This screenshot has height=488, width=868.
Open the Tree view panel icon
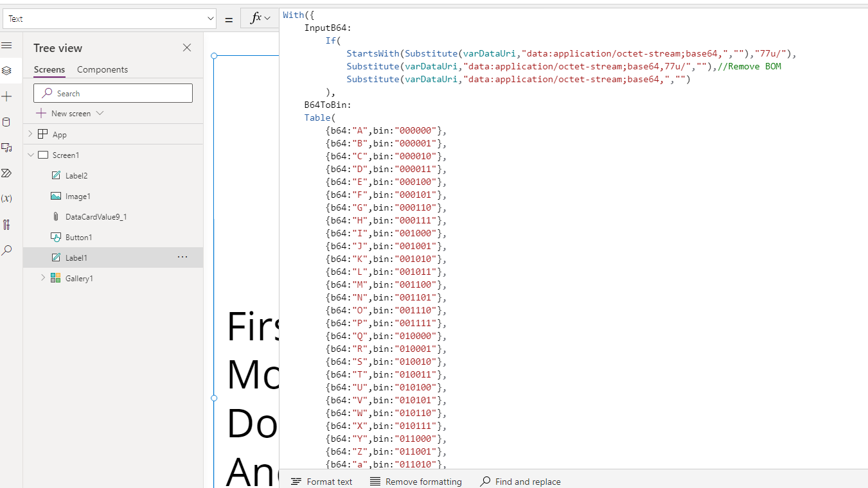[8, 70]
